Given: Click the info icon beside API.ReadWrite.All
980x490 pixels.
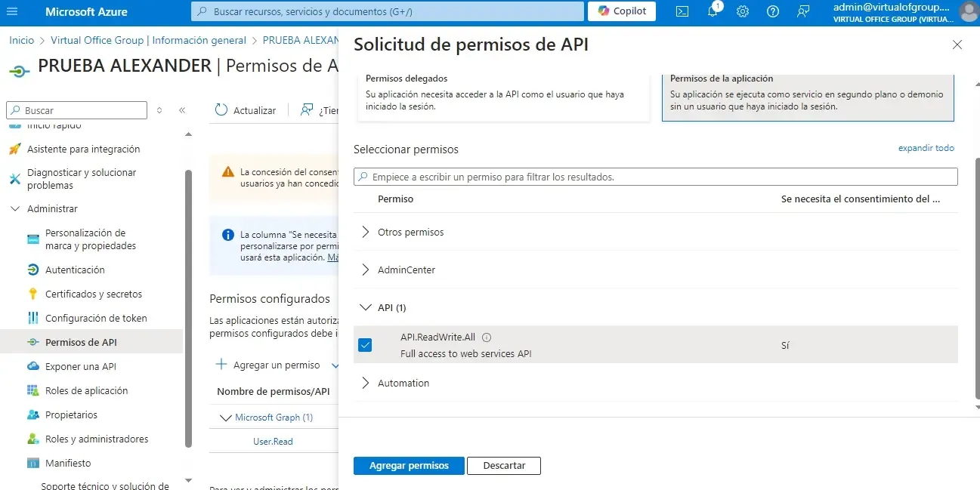Looking at the screenshot, I should (487, 337).
